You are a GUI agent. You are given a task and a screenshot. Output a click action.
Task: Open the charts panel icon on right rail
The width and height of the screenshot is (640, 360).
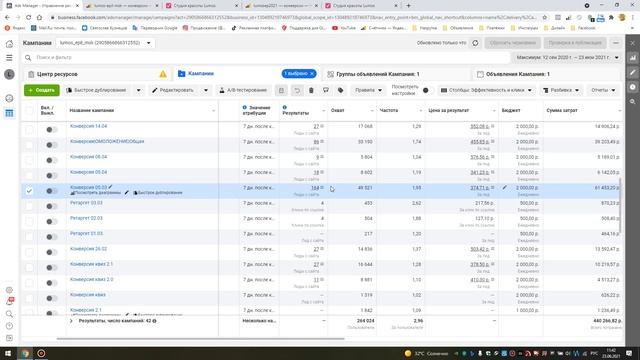pyautogui.click(x=633, y=58)
